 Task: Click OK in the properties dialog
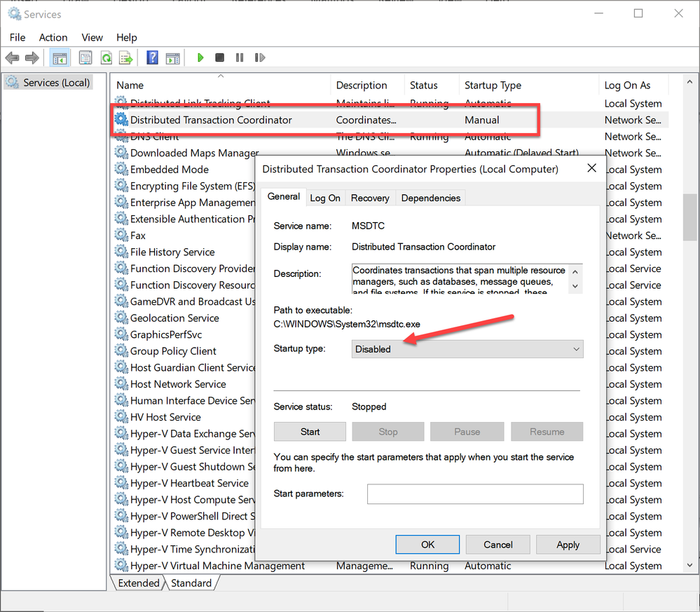(427, 545)
